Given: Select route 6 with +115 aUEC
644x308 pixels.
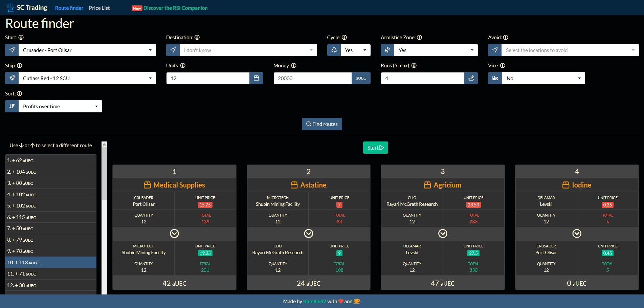Looking at the screenshot, I should pyautogui.click(x=51, y=217).
